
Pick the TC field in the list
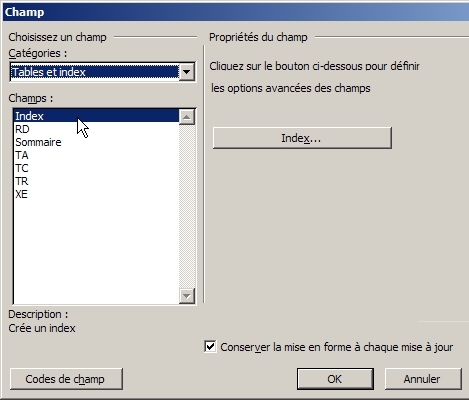coord(96,168)
